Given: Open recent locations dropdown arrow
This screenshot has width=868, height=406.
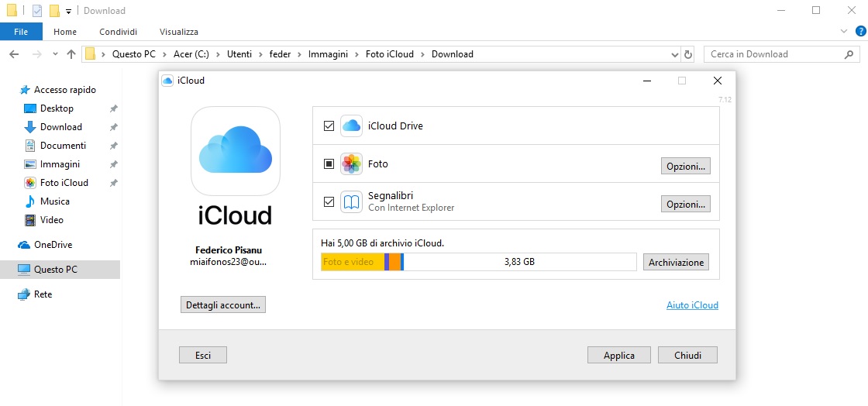Looking at the screenshot, I should pyautogui.click(x=55, y=54).
